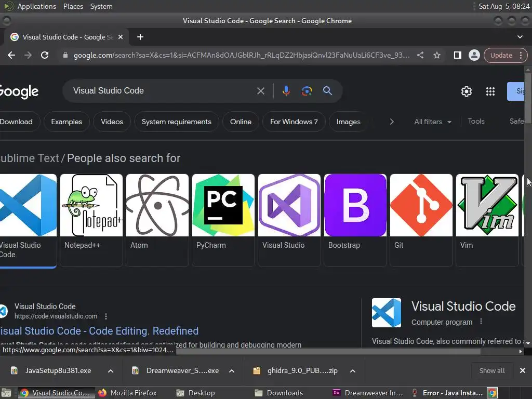Open the System menu
532x399 pixels.
[x=101, y=6]
